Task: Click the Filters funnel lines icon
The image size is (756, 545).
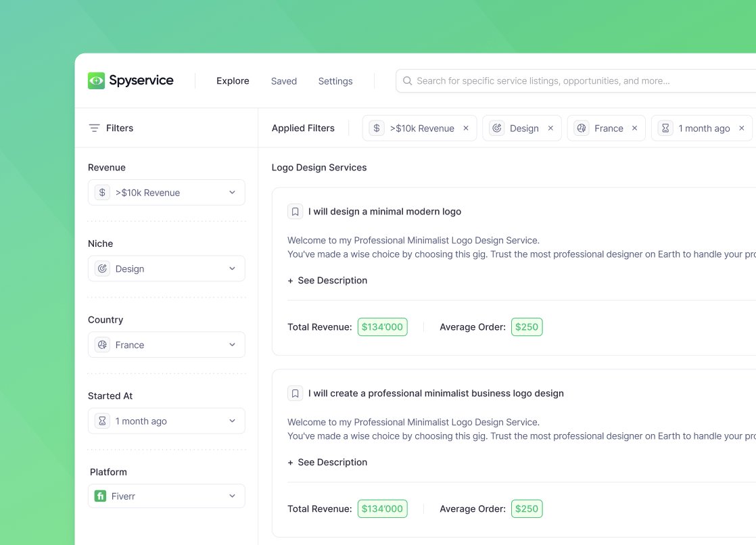Action: click(94, 128)
